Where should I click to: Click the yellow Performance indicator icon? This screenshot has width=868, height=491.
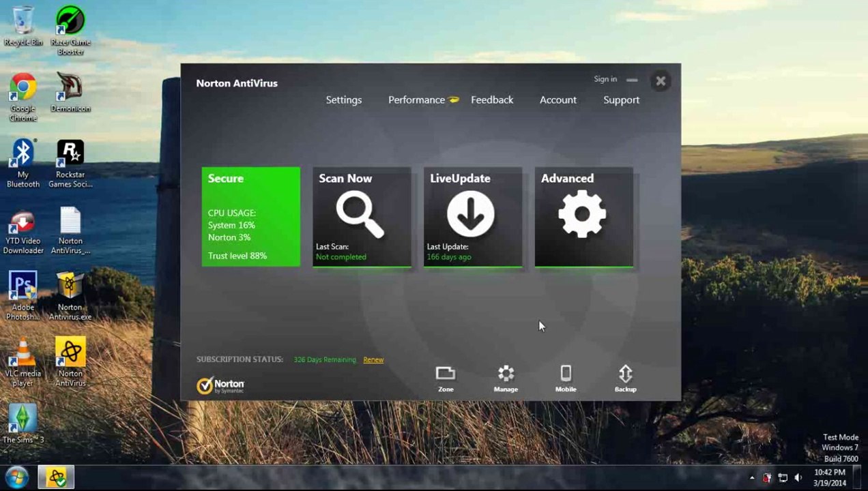[454, 100]
